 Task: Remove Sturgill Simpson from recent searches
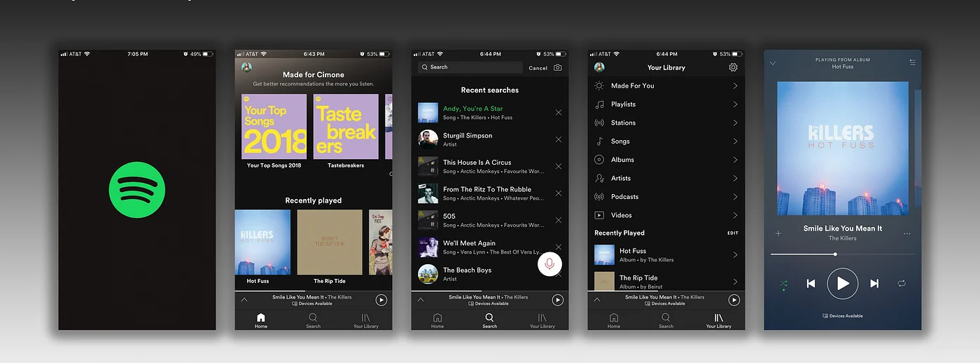tap(559, 139)
